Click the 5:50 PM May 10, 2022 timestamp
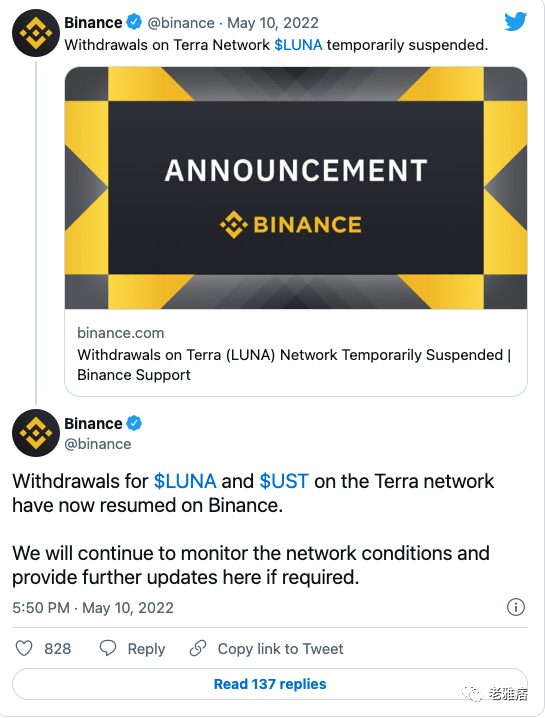Screen dimensions: 545x718 [93, 608]
